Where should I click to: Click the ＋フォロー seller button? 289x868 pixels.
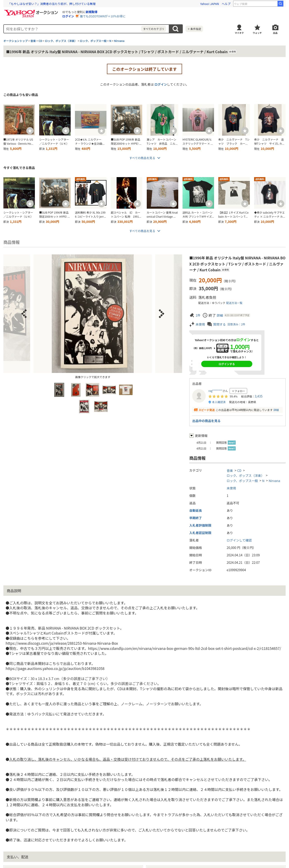[x=238, y=391]
